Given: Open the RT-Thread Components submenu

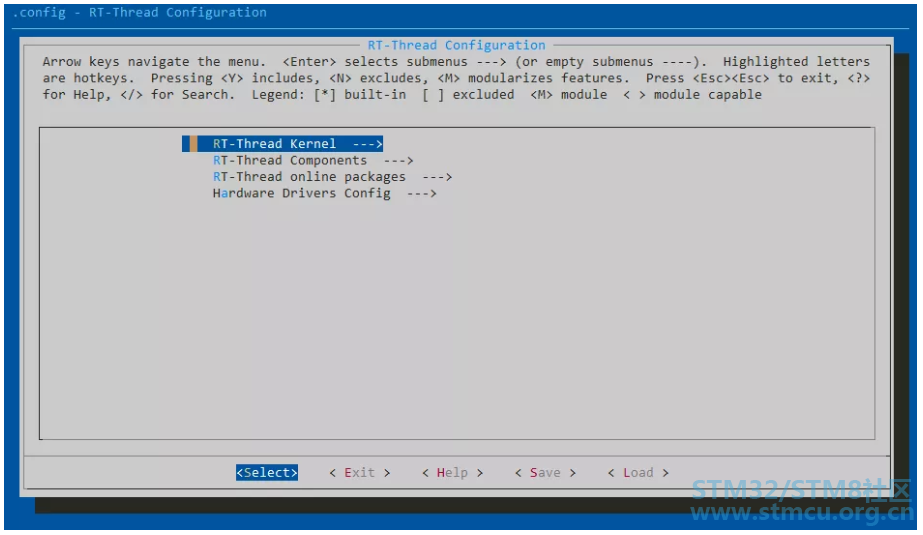Looking at the screenshot, I should click(x=313, y=160).
